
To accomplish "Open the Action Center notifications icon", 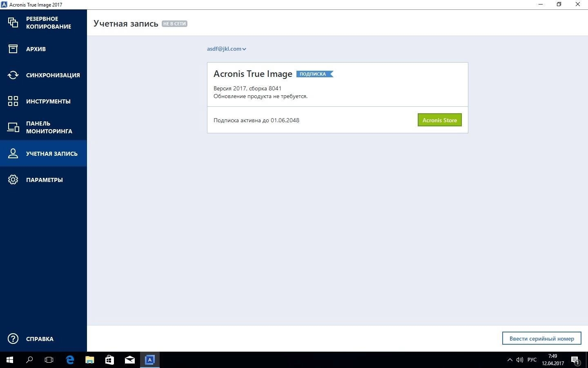I will coord(575,360).
